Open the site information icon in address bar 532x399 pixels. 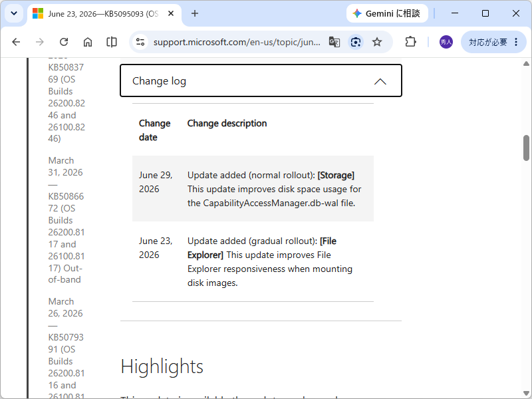click(140, 42)
